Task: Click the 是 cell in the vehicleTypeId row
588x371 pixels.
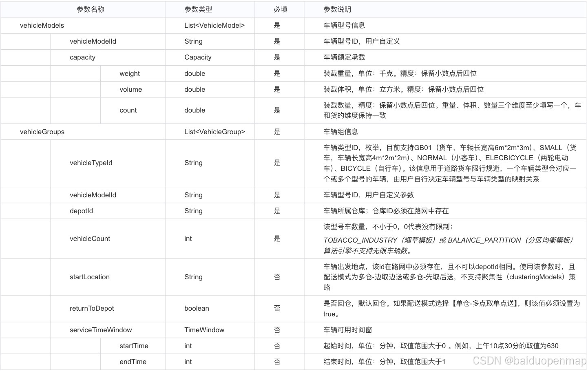Action: tap(277, 163)
